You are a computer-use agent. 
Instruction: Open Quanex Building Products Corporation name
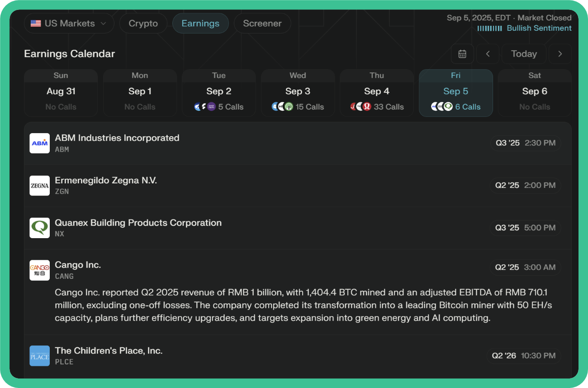(x=138, y=223)
